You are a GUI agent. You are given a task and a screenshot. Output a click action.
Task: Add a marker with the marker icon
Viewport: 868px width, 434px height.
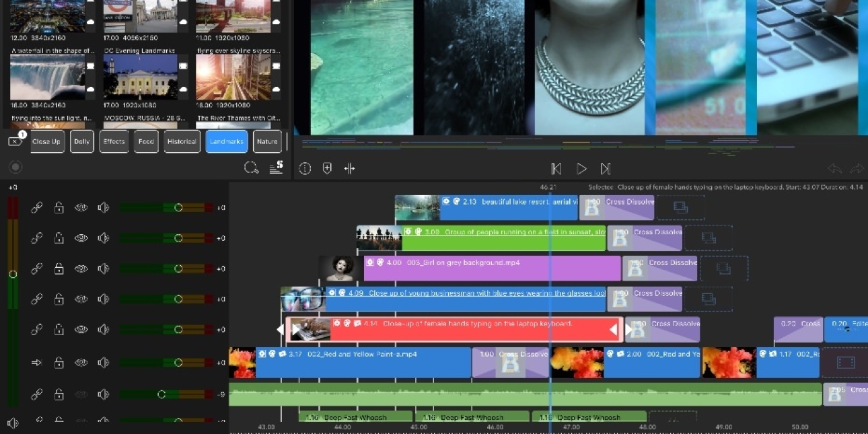click(x=327, y=169)
